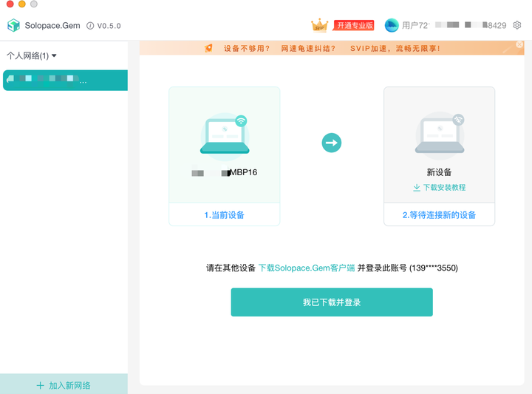
Task: Click the Solopace.Gem cube logo
Action: (14, 25)
